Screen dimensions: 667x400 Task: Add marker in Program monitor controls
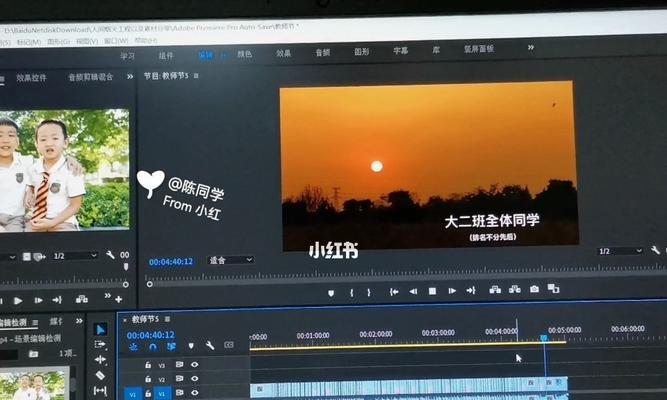(x=331, y=293)
